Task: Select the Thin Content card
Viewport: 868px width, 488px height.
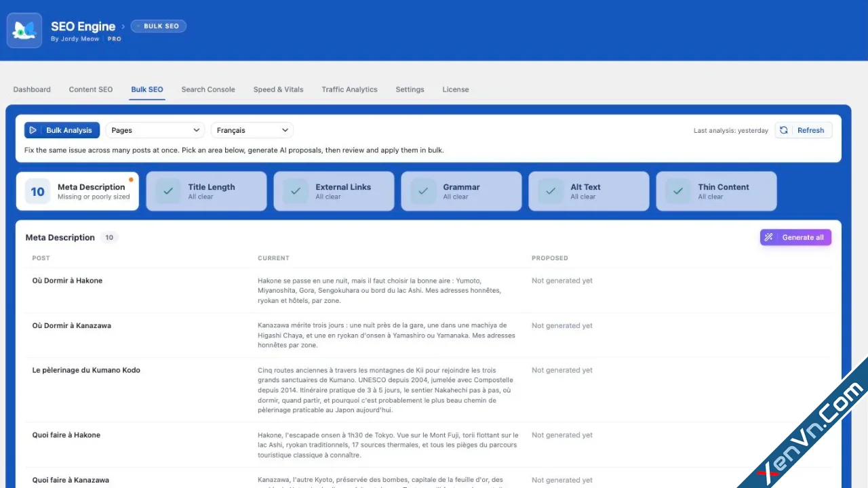Action: point(716,191)
